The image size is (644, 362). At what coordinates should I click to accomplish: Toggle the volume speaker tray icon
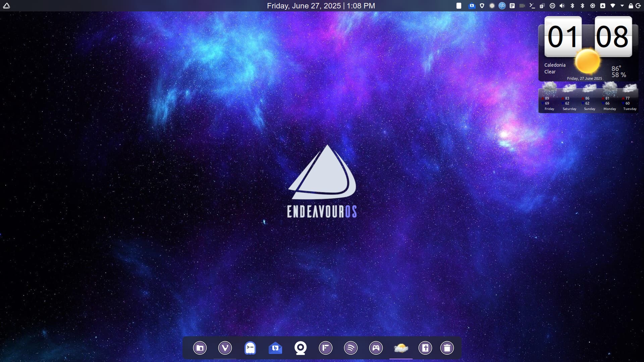pyautogui.click(x=562, y=6)
